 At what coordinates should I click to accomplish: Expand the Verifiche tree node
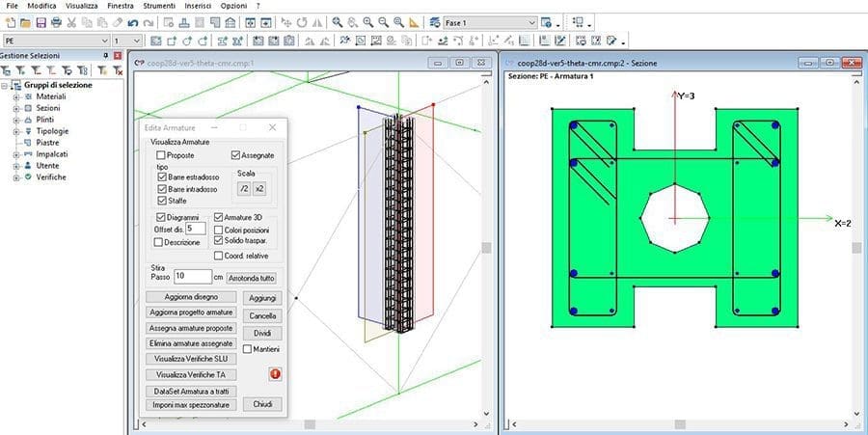click(x=16, y=177)
